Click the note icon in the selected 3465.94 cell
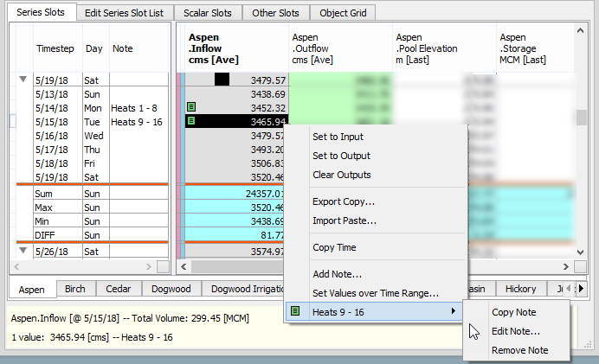The height and width of the screenshot is (364, 599). pos(191,122)
